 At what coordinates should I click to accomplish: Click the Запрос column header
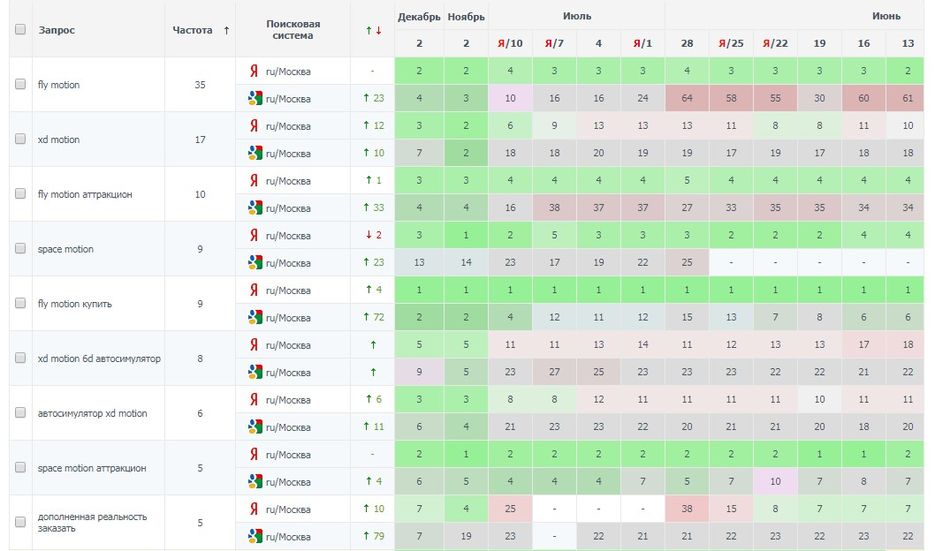coord(57,30)
